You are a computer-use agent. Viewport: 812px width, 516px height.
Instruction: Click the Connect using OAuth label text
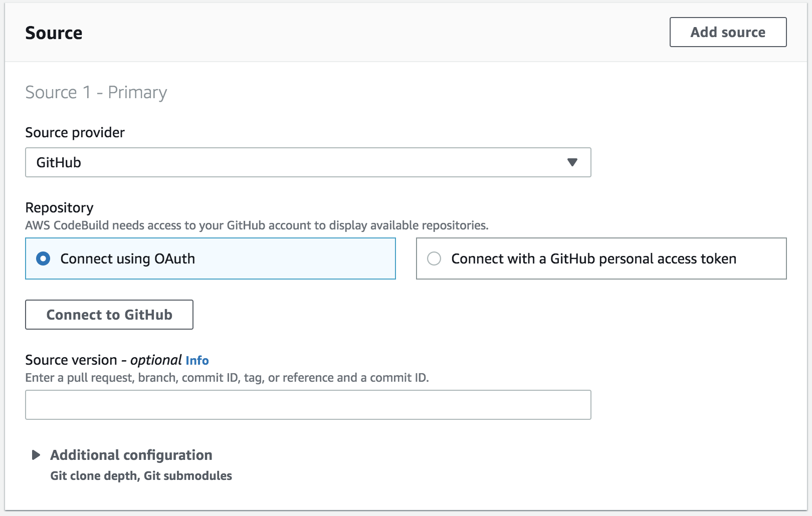[x=127, y=259]
